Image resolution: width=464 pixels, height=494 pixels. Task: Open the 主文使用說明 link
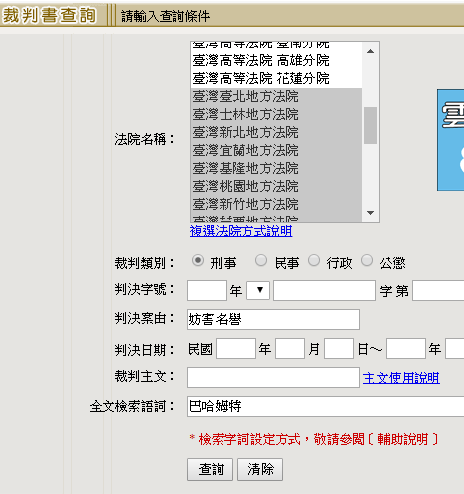tap(401, 378)
